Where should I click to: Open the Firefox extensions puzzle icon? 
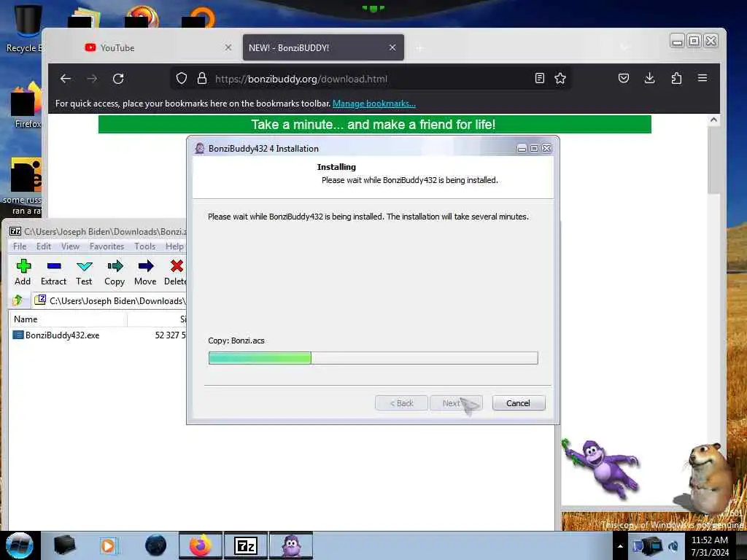click(x=676, y=78)
